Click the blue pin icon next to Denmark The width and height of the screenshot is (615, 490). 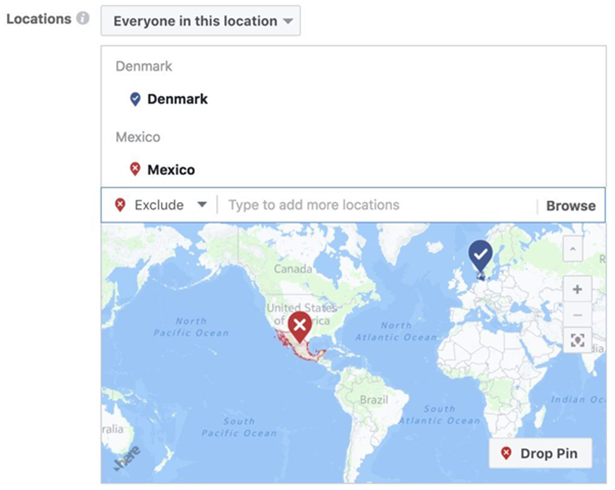(135, 99)
